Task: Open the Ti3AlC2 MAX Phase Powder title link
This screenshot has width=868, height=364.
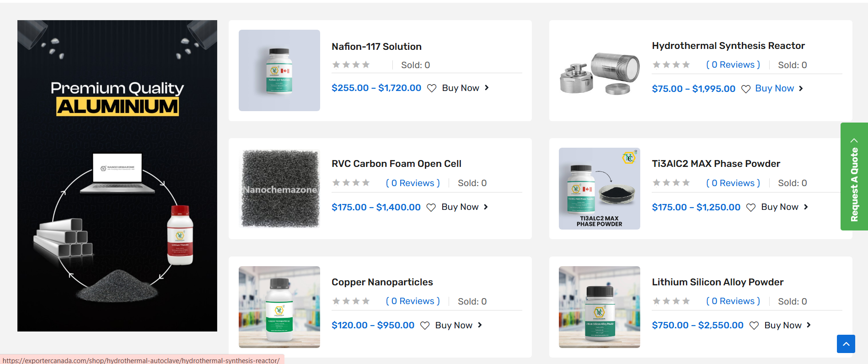Action: pos(716,164)
